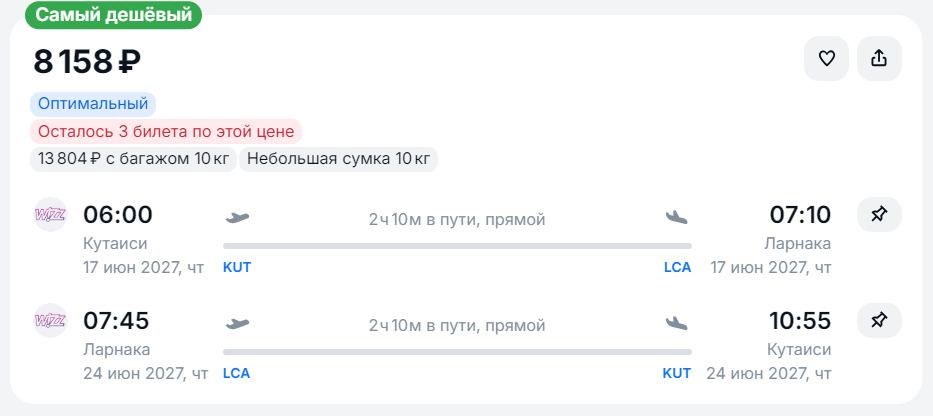Click landing plane icon on outbound flight
The width and height of the screenshot is (933, 416).
tap(677, 218)
